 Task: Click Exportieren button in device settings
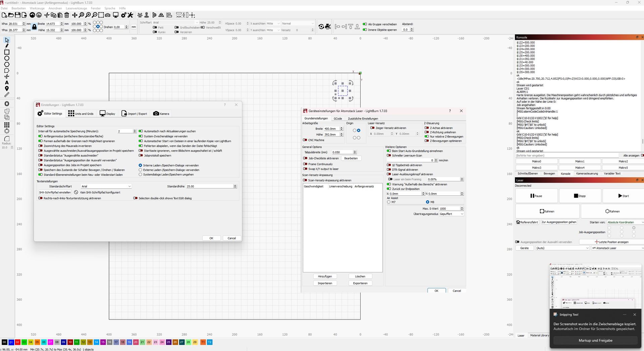pos(360,283)
